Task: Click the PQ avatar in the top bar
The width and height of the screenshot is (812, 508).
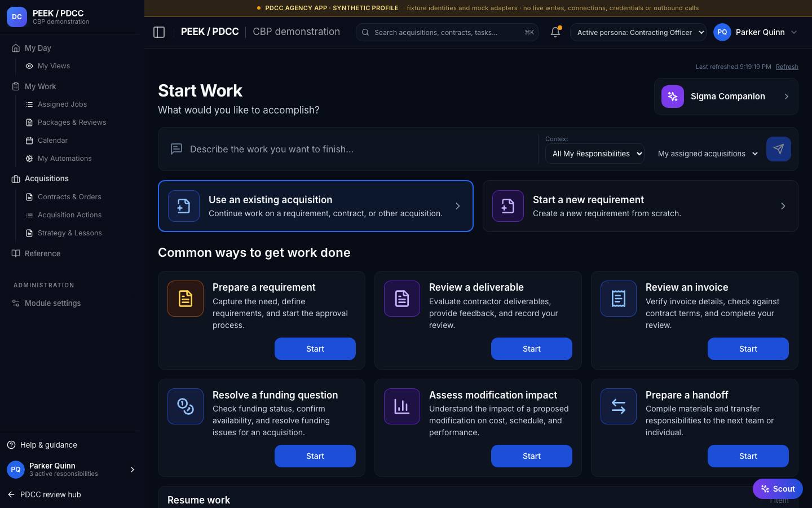Action: pyautogui.click(x=722, y=32)
